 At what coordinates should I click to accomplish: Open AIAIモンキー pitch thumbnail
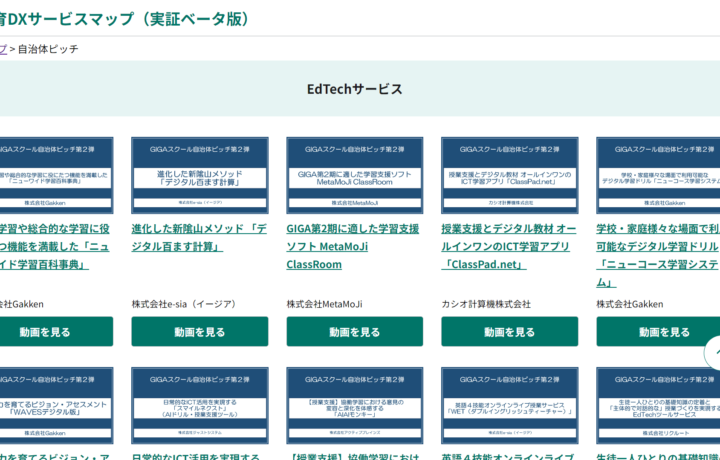coord(354,405)
